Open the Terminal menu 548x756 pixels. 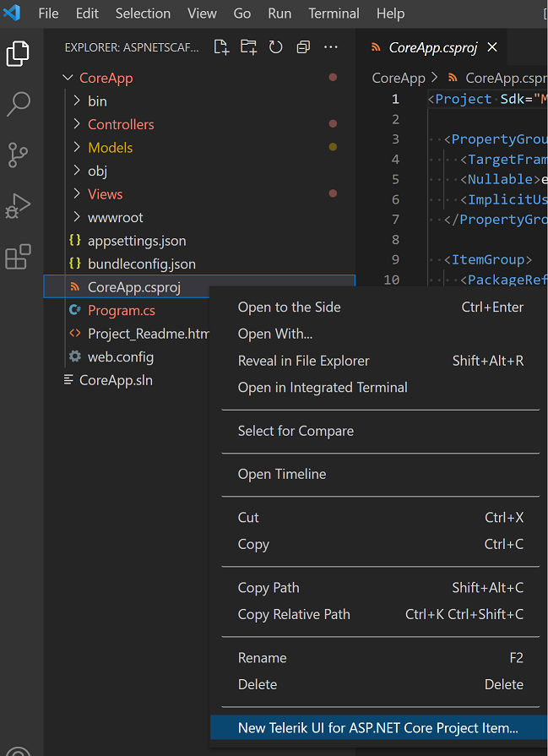334,14
